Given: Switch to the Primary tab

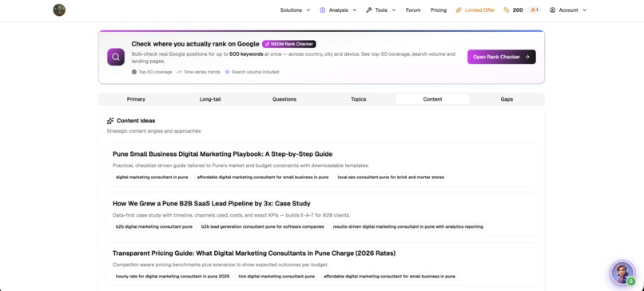Looking at the screenshot, I should pos(136,99).
